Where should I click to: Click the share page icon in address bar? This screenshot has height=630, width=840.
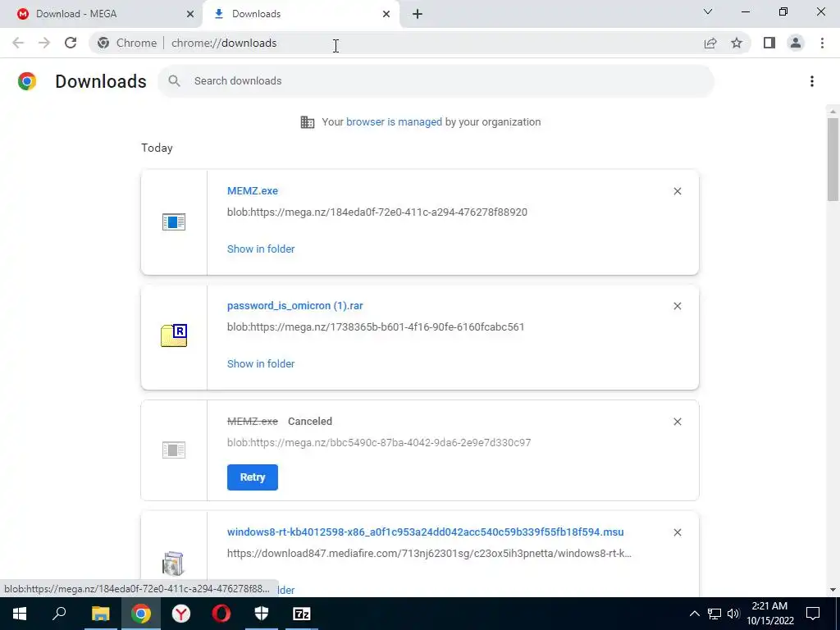(710, 43)
